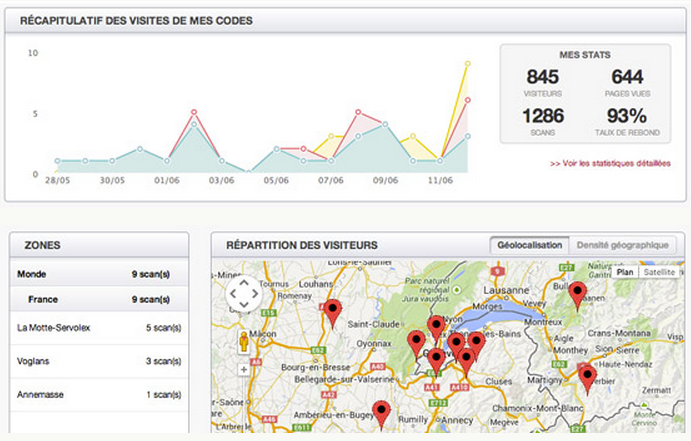Click the Annemasse zone row
Viewport: 691px width, 441px height.
point(98,395)
